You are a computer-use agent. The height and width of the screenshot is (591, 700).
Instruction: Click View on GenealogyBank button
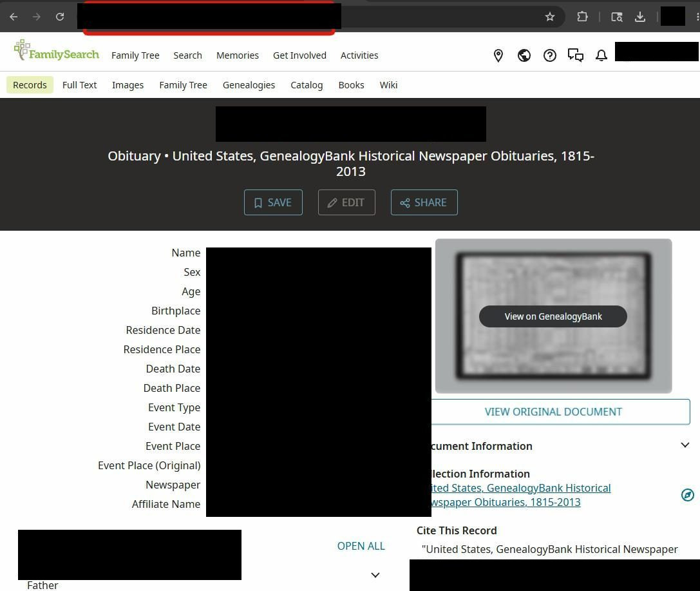pyautogui.click(x=553, y=316)
